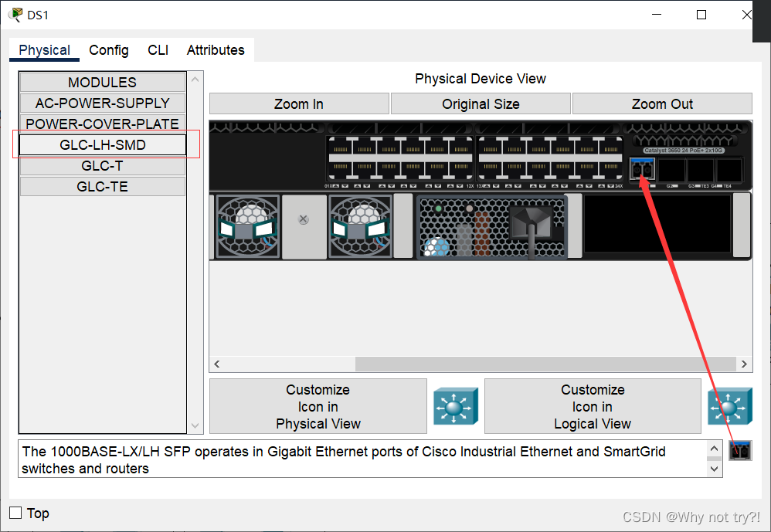
Task: Open the CLI tab
Action: click(158, 50)
